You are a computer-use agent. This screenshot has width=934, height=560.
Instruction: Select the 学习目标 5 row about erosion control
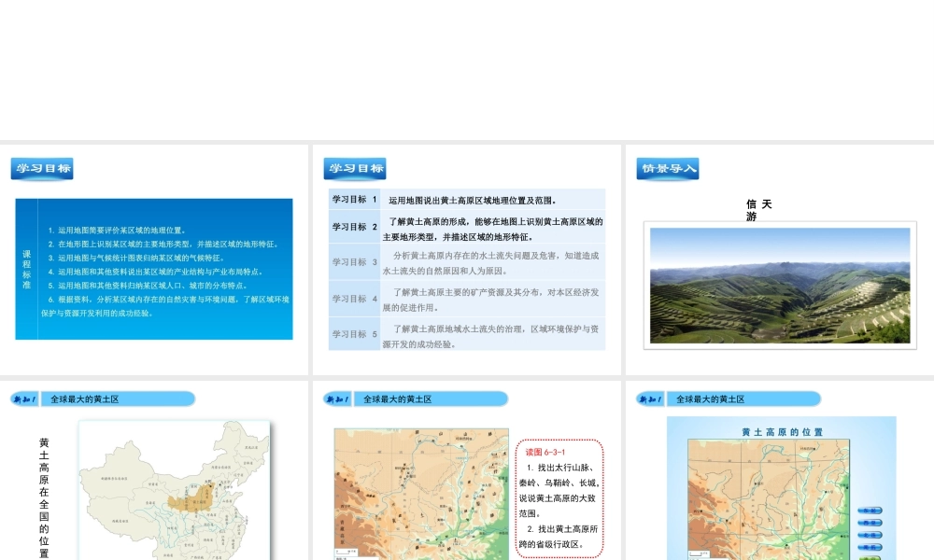[466, 335]
